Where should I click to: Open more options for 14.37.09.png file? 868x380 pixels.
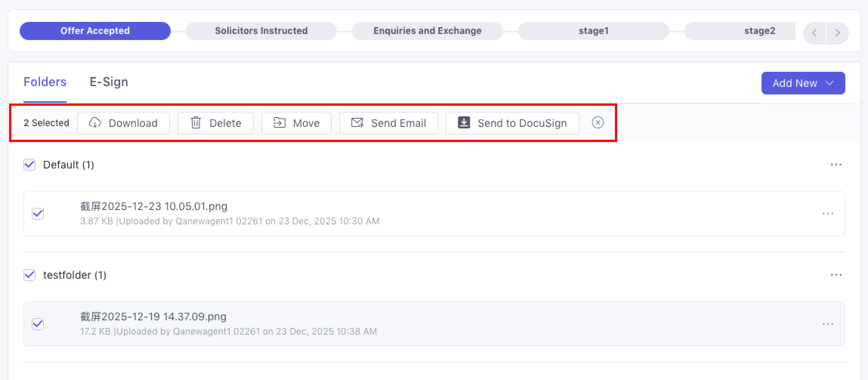click(828, 324)
